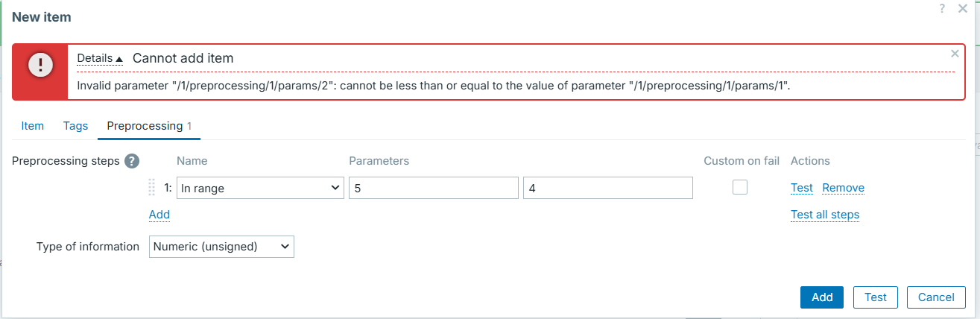
Task: Remove preprocessing step 1
Action: point(843,188)
